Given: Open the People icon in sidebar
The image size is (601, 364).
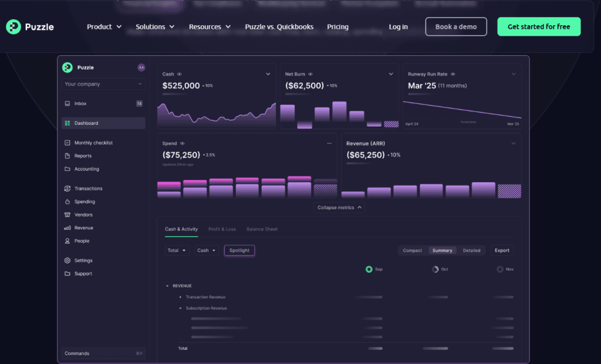Looking at the screenshot, I should 67,241.
